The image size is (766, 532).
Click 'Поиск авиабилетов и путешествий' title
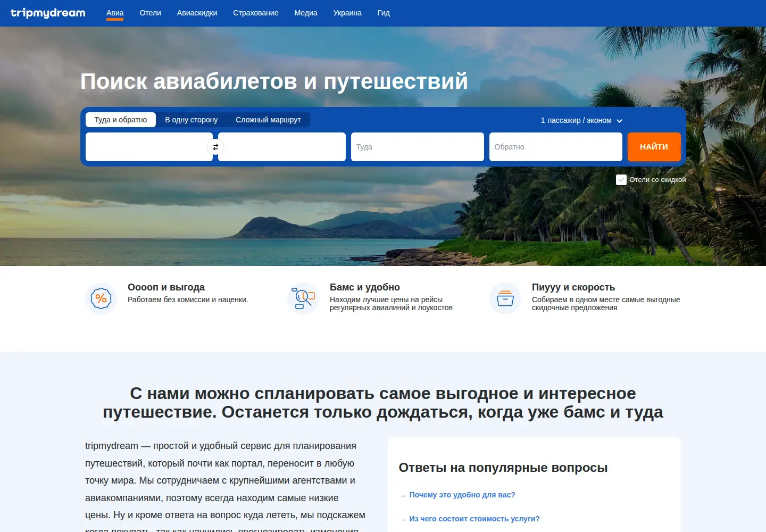point(274,81)
